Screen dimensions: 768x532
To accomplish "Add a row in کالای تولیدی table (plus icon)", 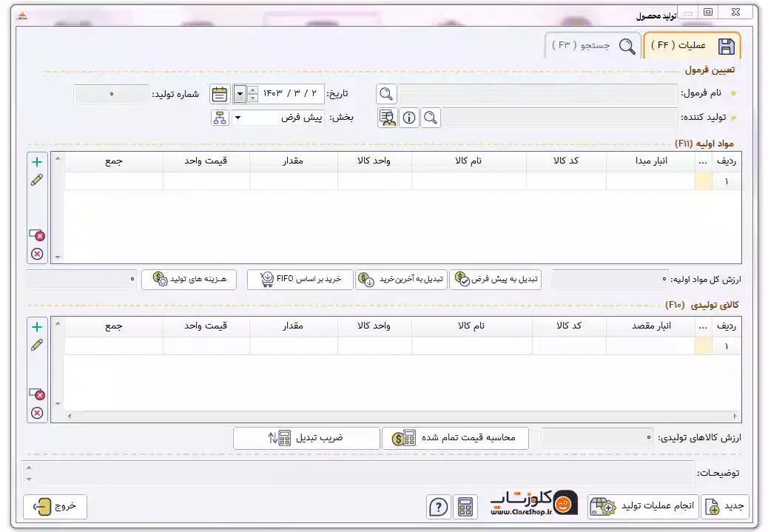I will pyautogui.click(x=37, y=327).
